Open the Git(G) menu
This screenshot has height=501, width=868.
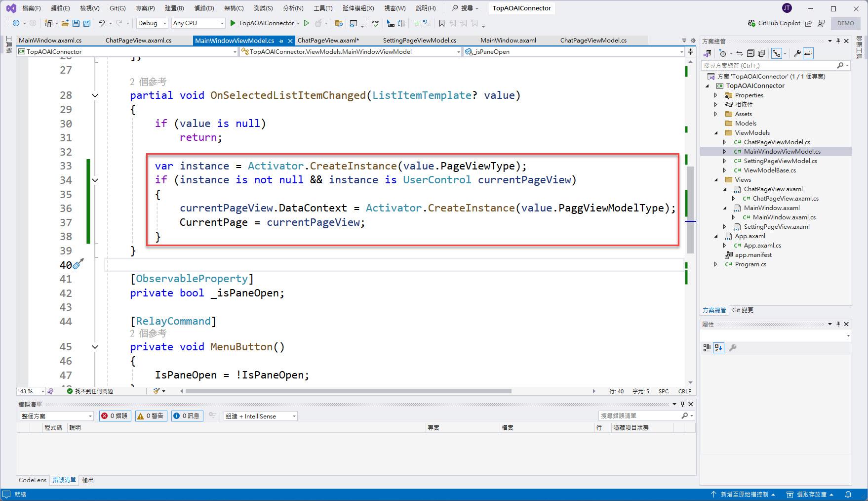[x=118, y=8]
